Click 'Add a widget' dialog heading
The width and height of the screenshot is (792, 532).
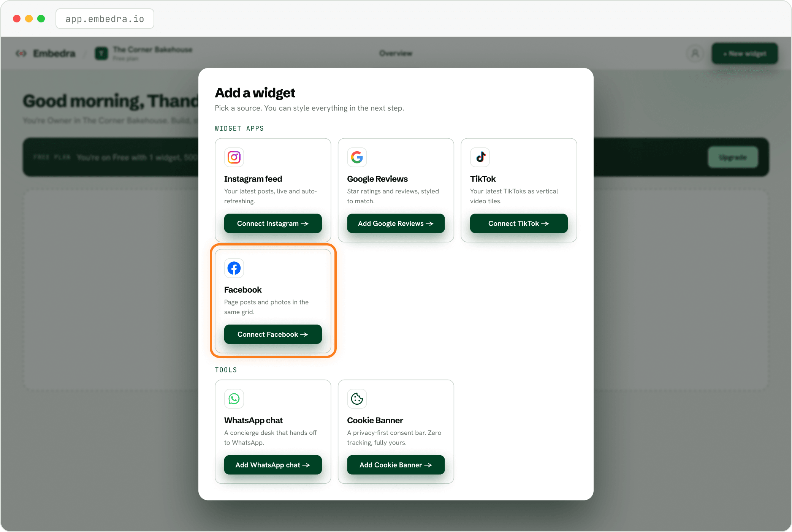255,93
